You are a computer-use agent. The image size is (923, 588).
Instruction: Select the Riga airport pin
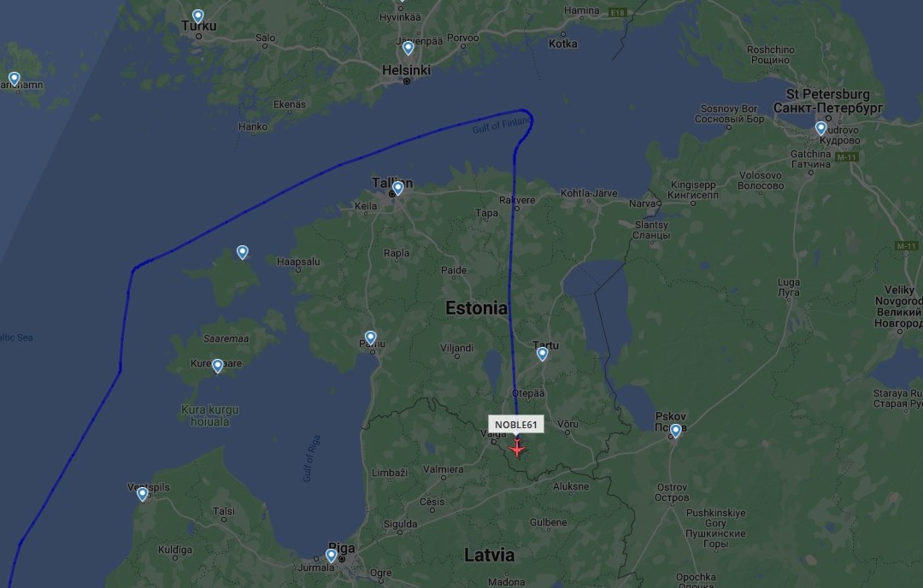click(x=332, y=555)
